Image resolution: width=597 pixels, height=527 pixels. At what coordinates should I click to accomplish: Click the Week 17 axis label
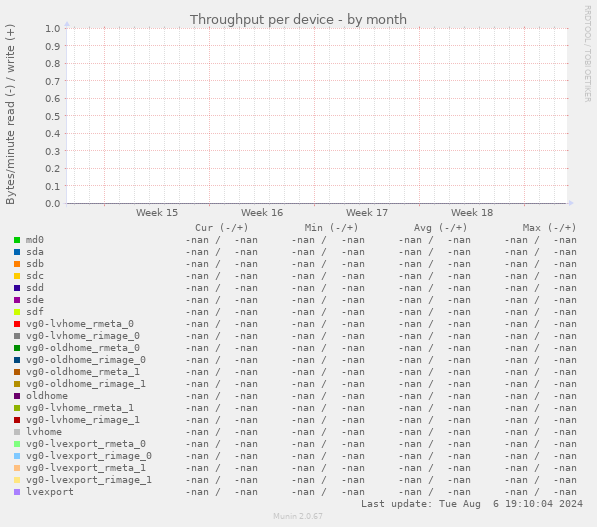point(367,212)
